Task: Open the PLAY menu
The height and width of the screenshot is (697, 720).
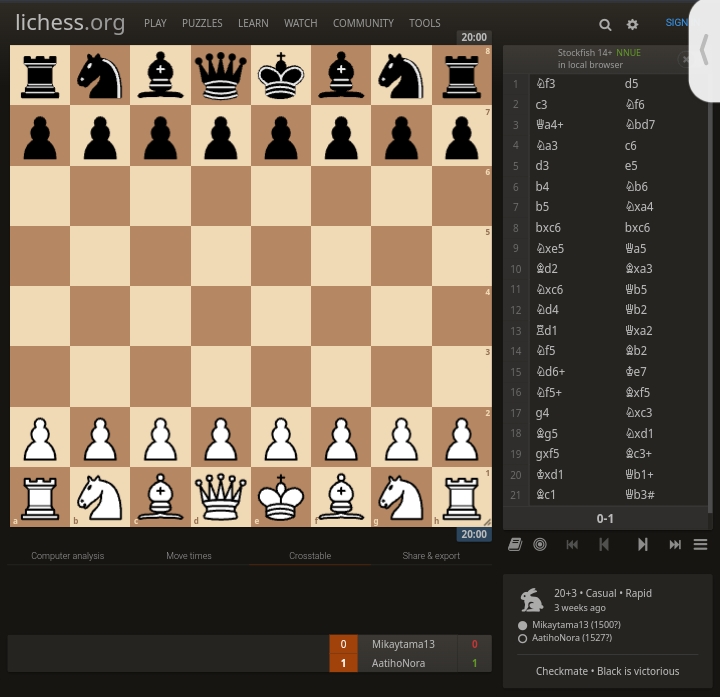Action: [x=155, y=23]
